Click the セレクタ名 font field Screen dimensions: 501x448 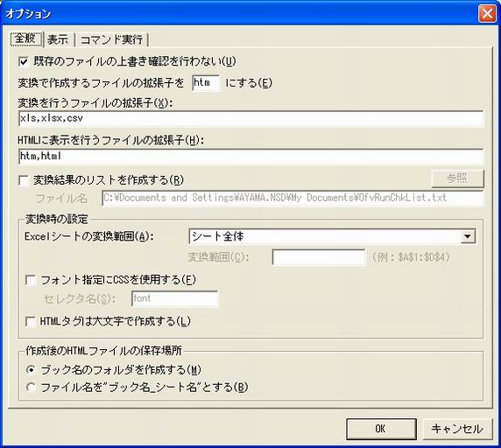(x=175, y=298)
